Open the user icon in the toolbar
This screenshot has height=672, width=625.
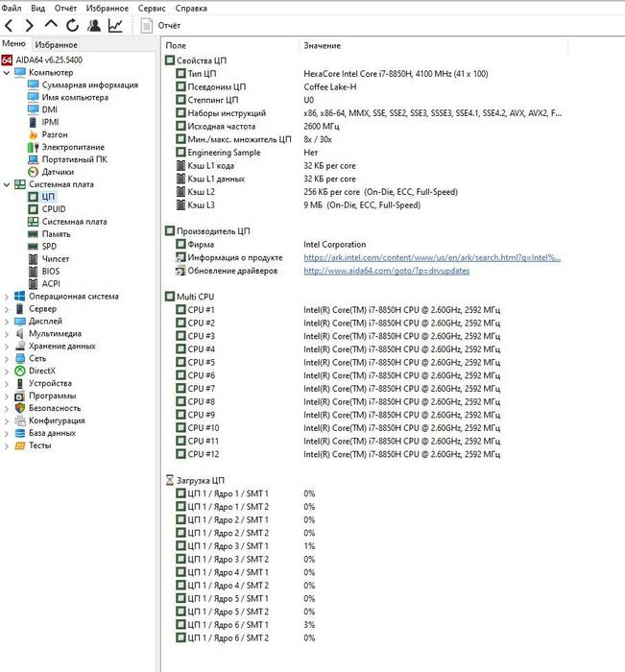pyautogui.click(x=94, y=26)
